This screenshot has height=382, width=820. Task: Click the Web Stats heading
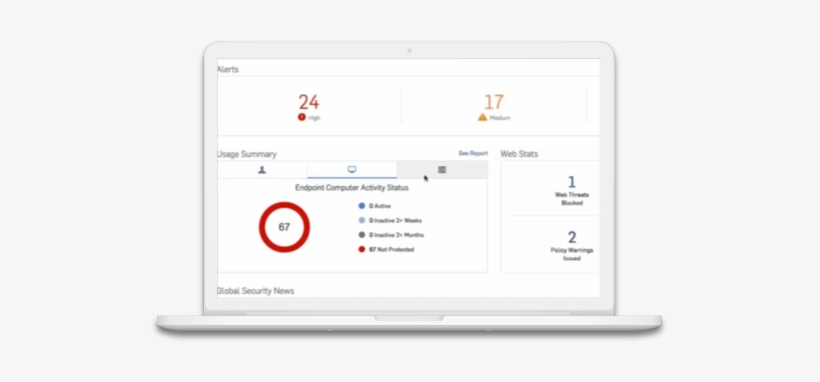tap(519, 154)
